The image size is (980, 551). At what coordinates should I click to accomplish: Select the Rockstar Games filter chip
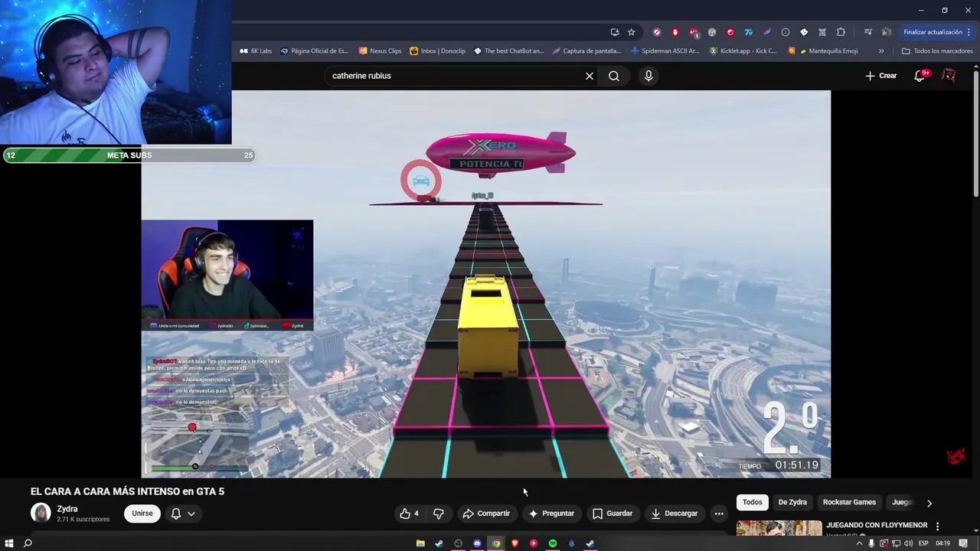(x=849, y=502)
